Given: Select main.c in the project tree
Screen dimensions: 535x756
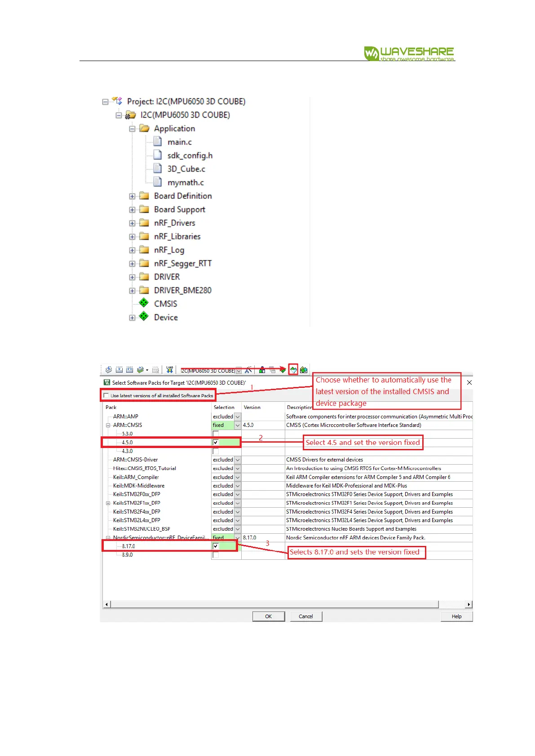Looking at the screenshot, I should [x=180, y=142].
